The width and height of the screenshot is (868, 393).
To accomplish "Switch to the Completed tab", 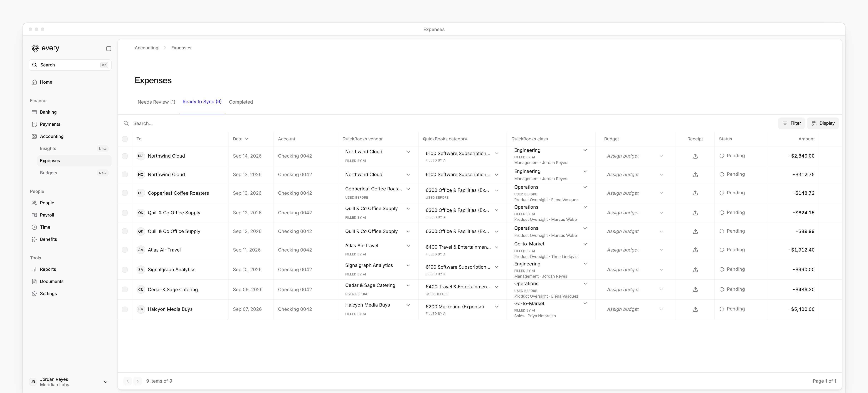I will (241, 102).
